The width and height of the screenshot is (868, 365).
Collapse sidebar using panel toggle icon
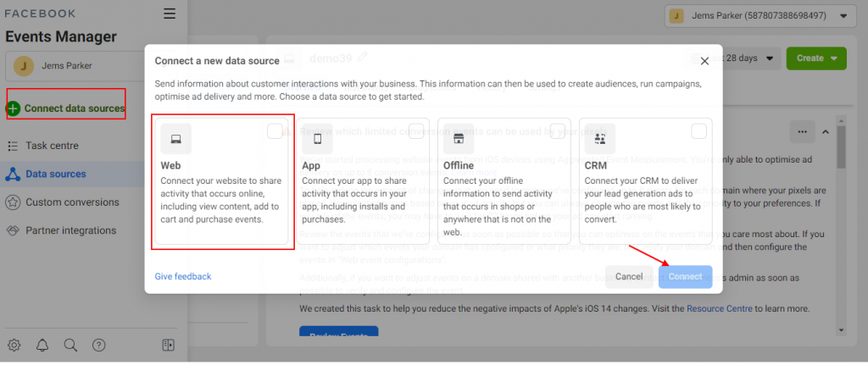pos(168,345)
